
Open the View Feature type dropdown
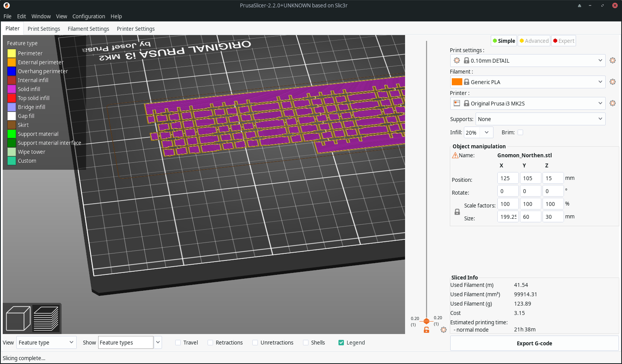point(46,343)
